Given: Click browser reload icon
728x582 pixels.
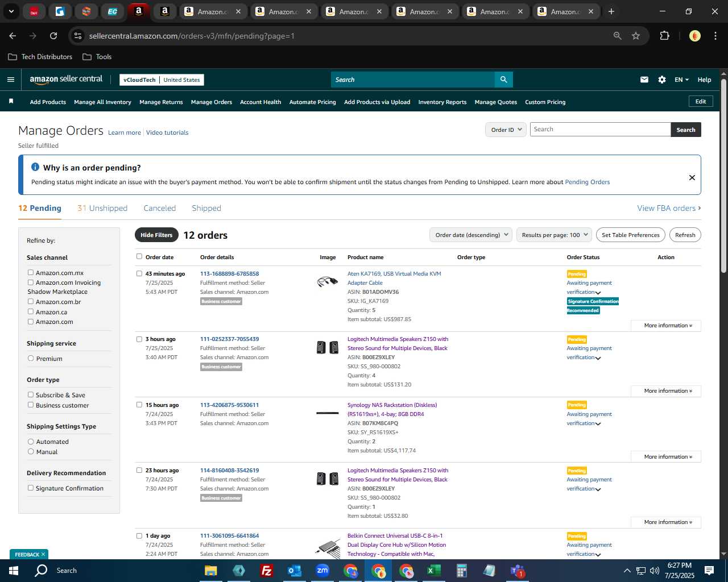Looking at the screenshot, I should click(53, 36).
